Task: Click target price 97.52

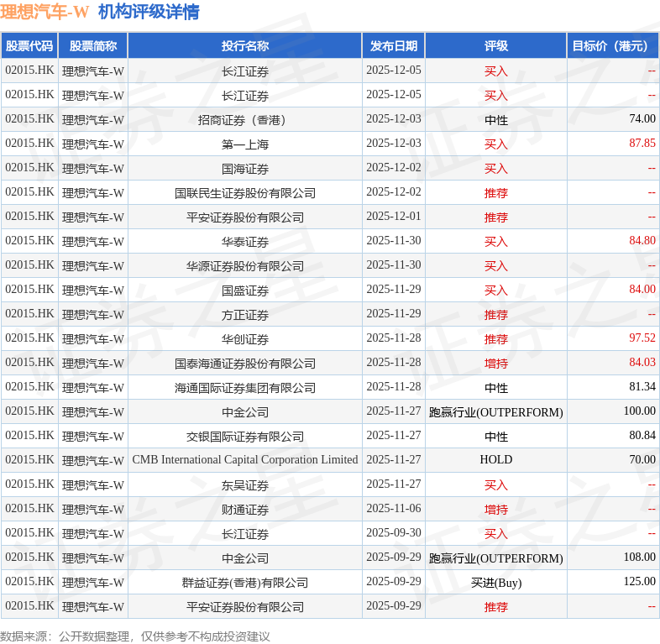Action: point(642,338)
